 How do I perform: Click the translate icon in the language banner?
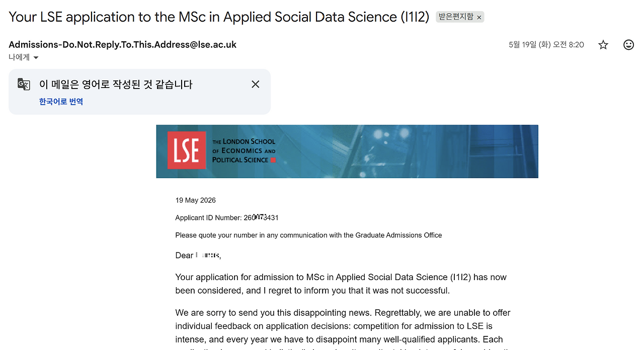point(24,84)
